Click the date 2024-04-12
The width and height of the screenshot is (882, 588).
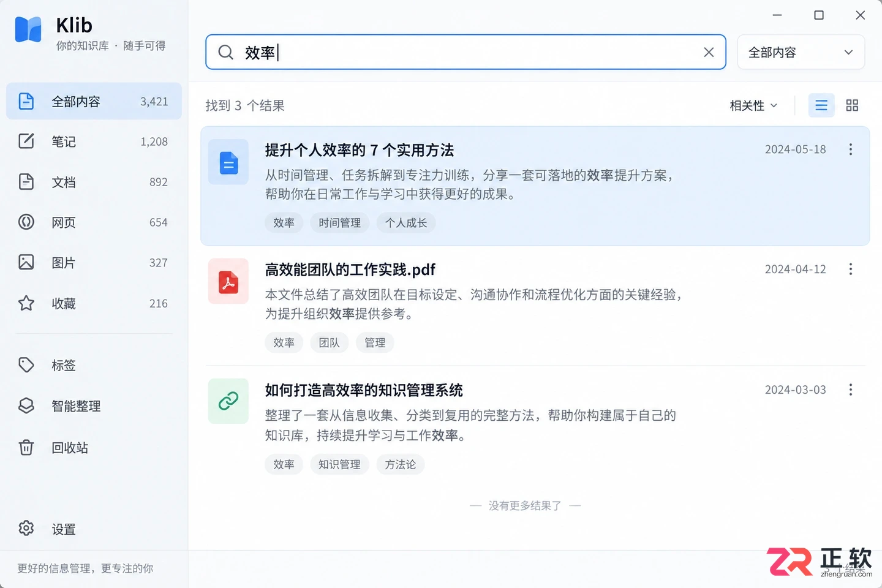coord(795,269)
